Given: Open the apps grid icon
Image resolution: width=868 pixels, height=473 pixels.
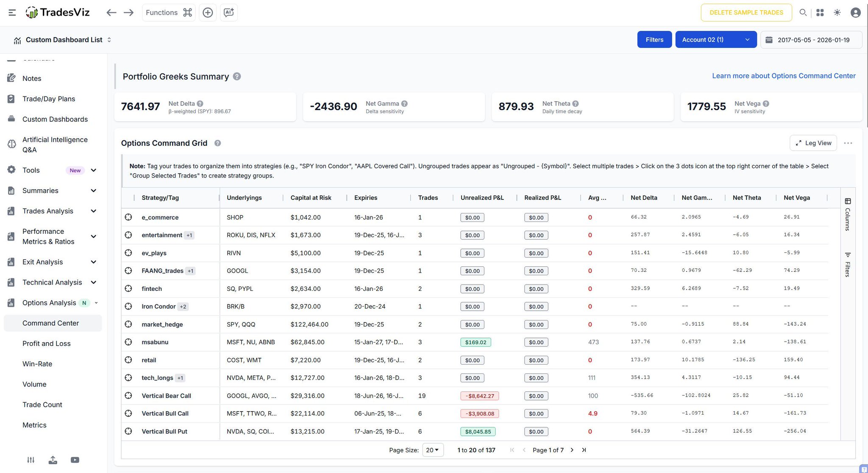Looking at the screenshot, I should click(820, 13).
